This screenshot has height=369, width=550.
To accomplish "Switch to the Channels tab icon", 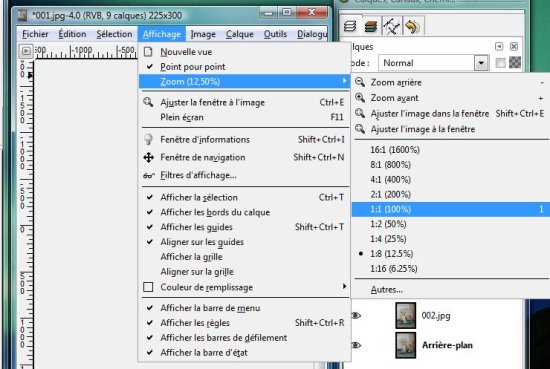I will coord(370,26).
